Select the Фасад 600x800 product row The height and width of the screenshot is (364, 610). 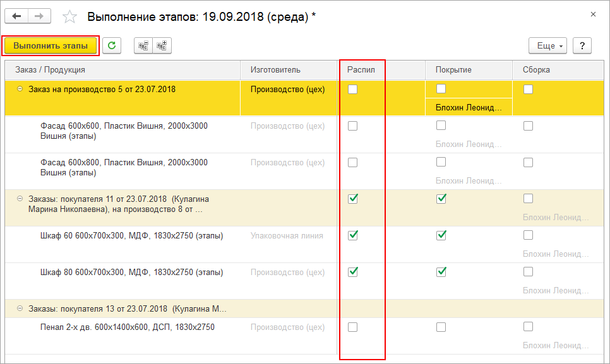124,167
